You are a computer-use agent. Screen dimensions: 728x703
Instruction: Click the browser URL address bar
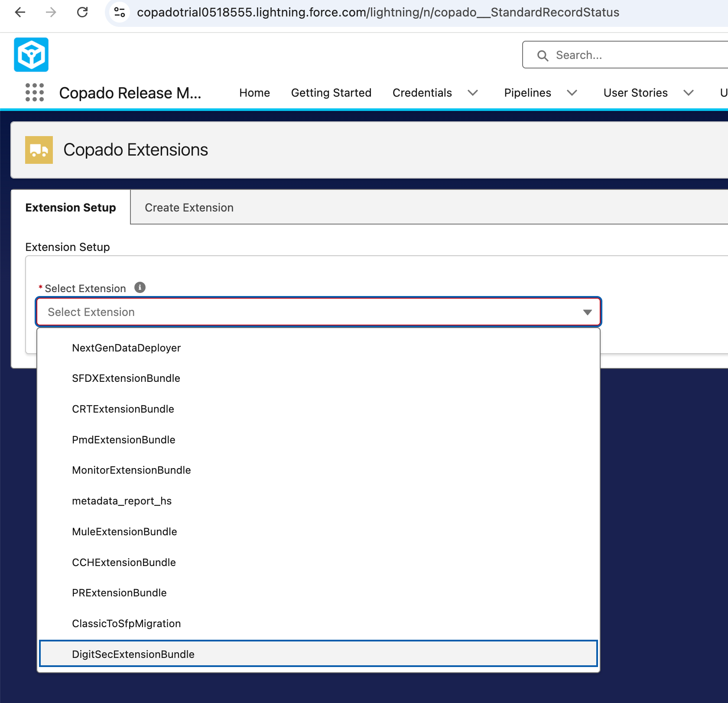(378, 12)
